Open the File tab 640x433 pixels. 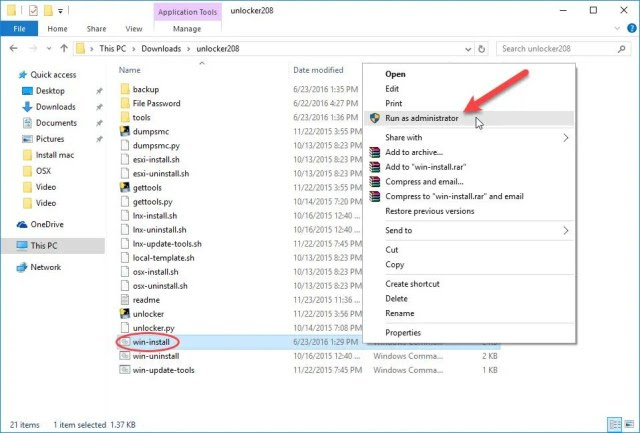point(19,29)
